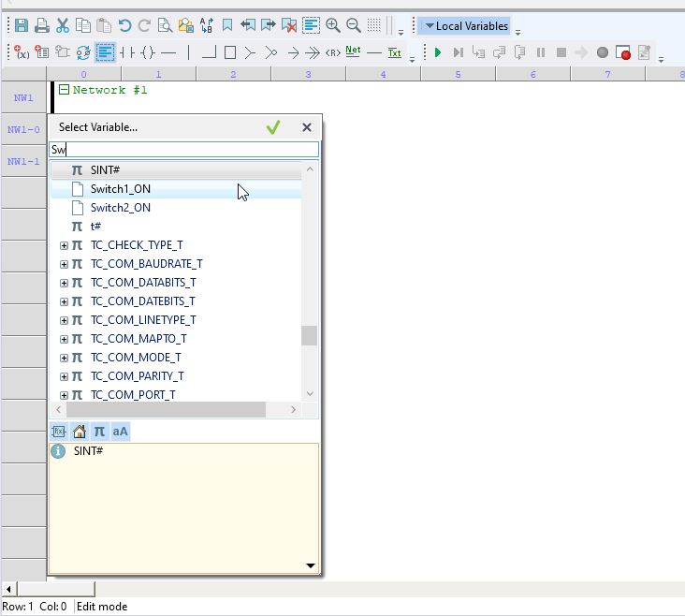Open find in files folder icon
This screenshot has height=616, width=685.
point(185,25)
